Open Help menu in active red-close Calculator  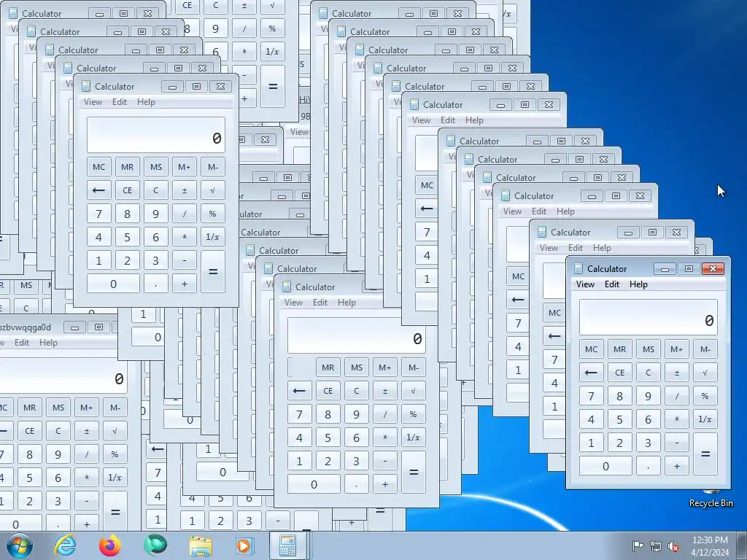tap(638, 284)
